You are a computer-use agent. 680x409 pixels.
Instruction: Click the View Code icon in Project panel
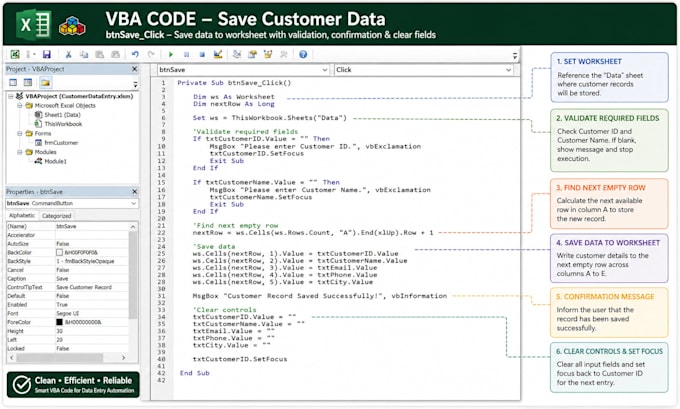tap(13, 82)
